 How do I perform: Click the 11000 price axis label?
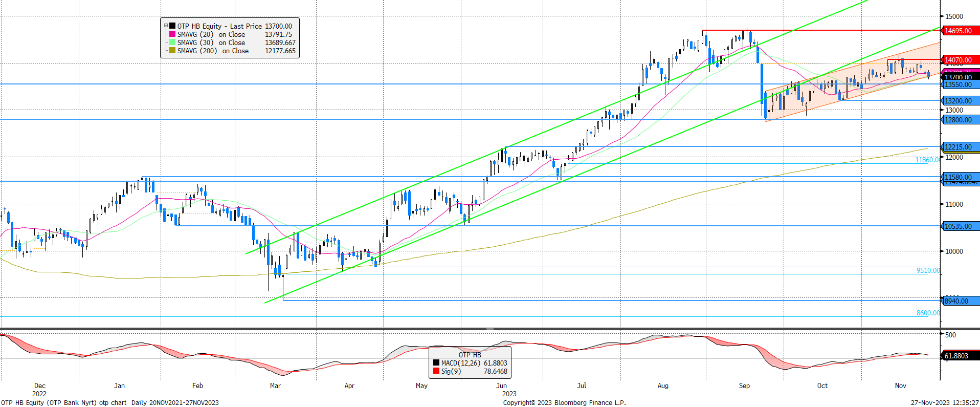click(x=954, y=204)
